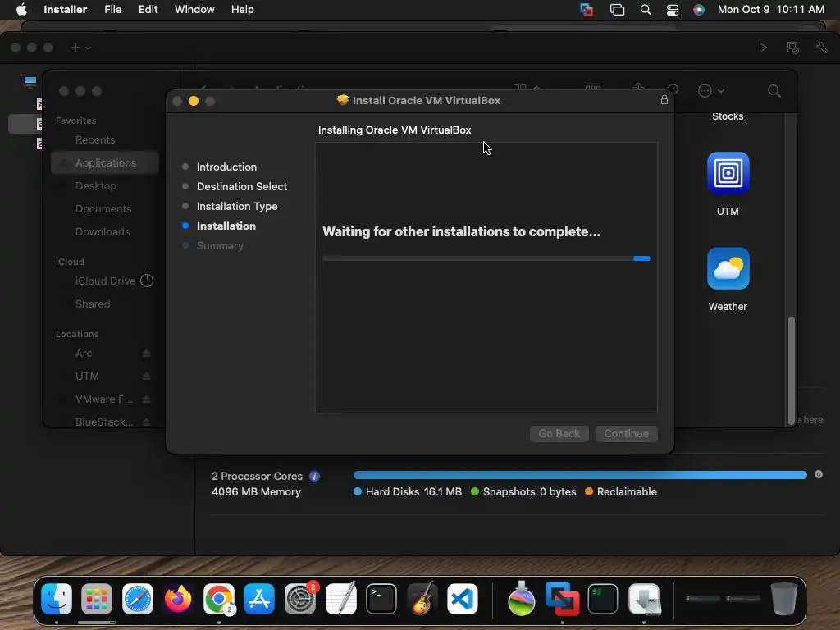Click the Introduction installer step
Viewport: 840px width, 630px height.
226,167
